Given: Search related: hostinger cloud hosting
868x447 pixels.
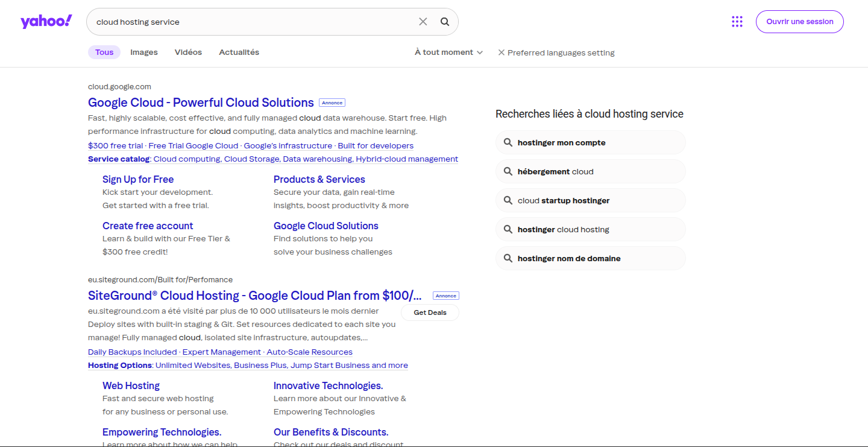Looking at the screenshot, I should (591, 229).
